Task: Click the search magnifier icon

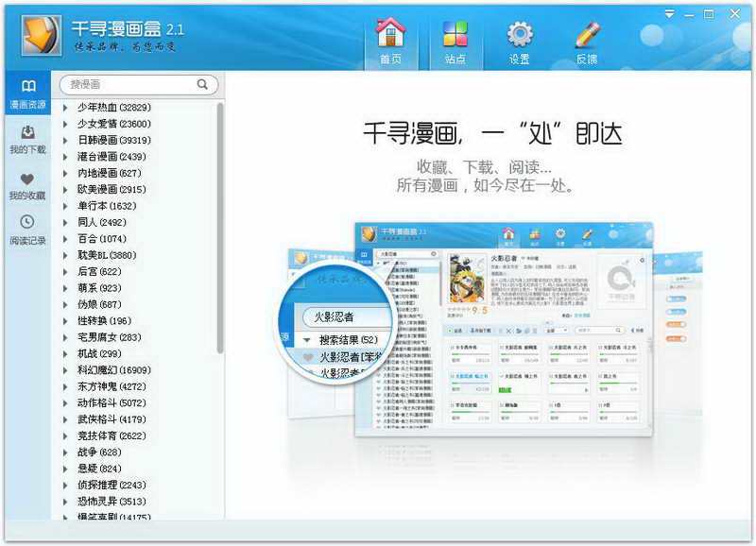Action: (202, 84)
